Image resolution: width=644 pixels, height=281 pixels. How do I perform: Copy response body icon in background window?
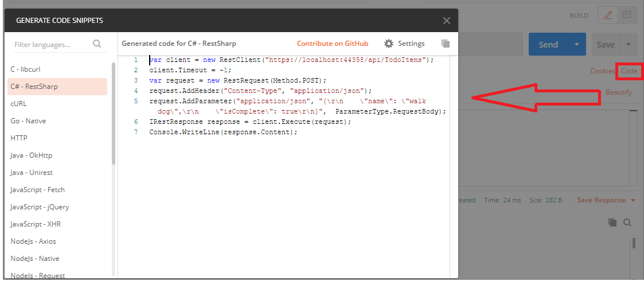tap(612, 223)
